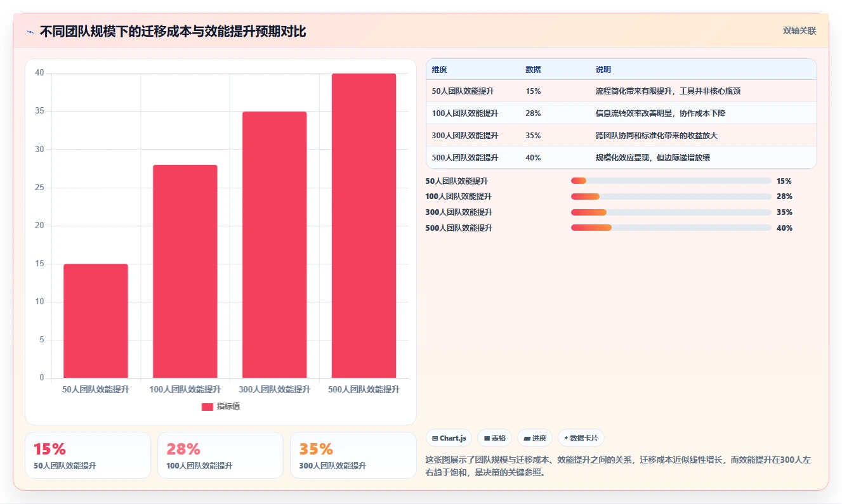Click the y-axis value 40
The height and width of the screenshot is (504, 842).
[x=39, y=73]
